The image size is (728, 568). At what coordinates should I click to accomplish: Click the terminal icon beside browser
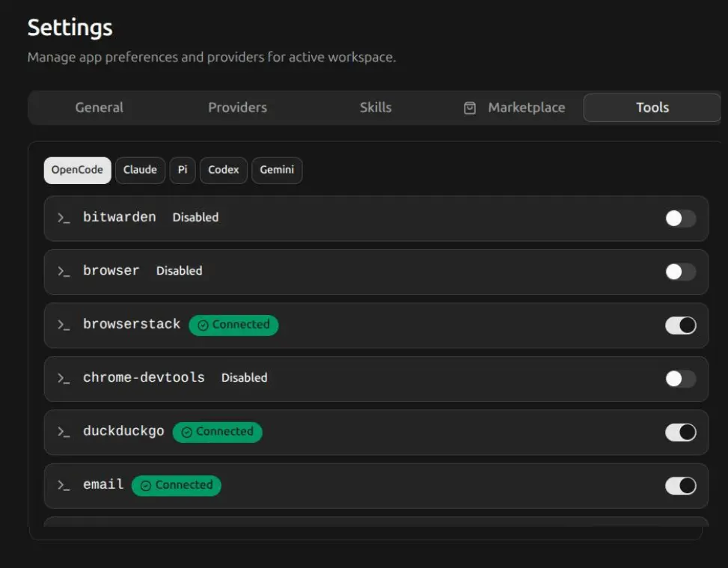[x=64, y=271]
